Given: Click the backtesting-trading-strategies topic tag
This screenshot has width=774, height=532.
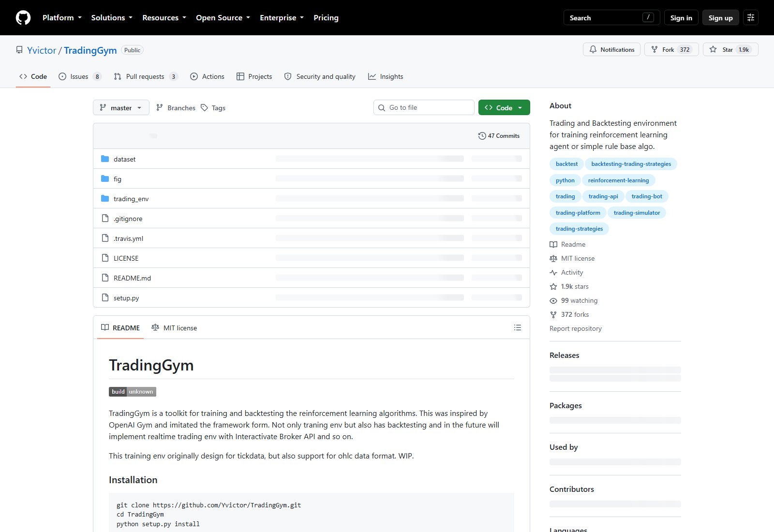Looking at the screenshot, I should 631,164.
